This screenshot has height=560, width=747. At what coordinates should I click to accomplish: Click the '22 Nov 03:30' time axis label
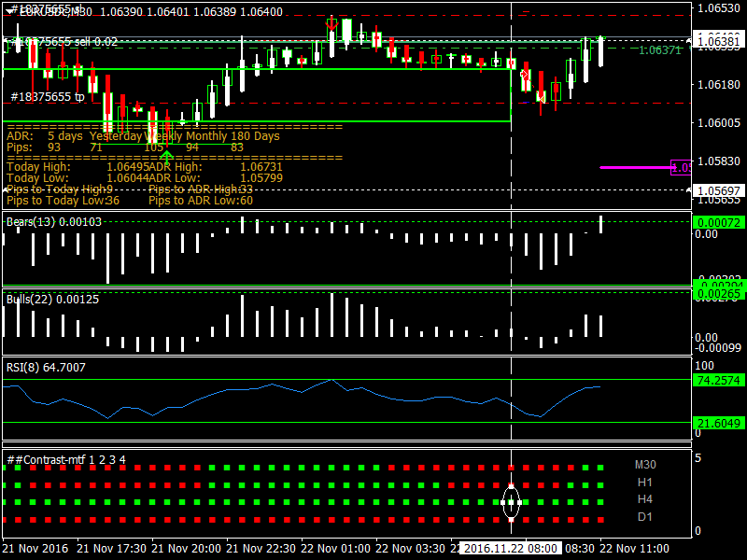point(411,549)
